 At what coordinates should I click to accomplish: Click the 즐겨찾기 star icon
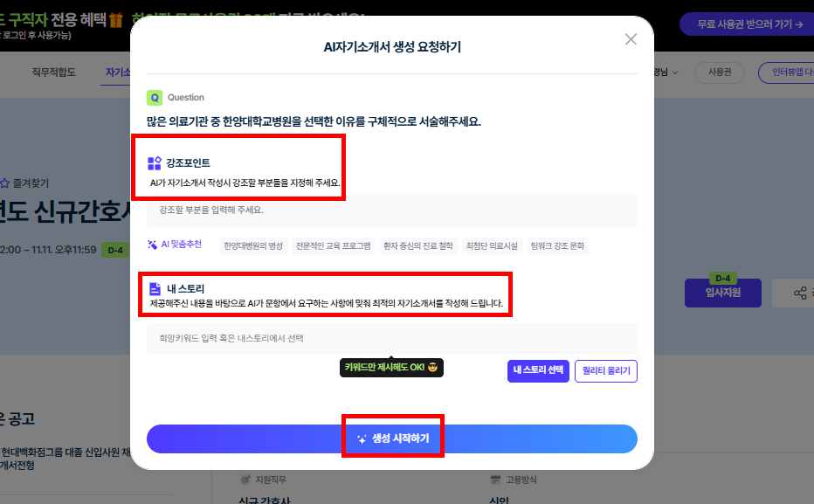click(x=4, y=183)
